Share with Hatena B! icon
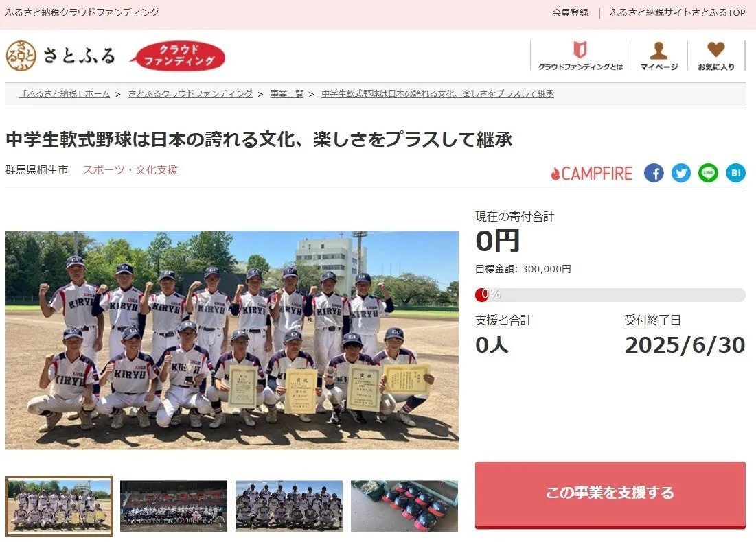This screenshot has width=756, height=542. [736, 173]
